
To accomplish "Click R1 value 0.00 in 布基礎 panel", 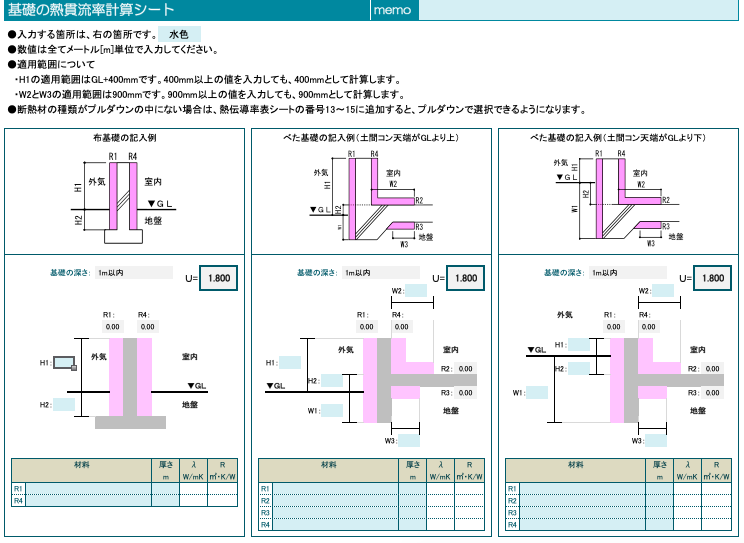I will pyautogui.click(x=112, y=327).
